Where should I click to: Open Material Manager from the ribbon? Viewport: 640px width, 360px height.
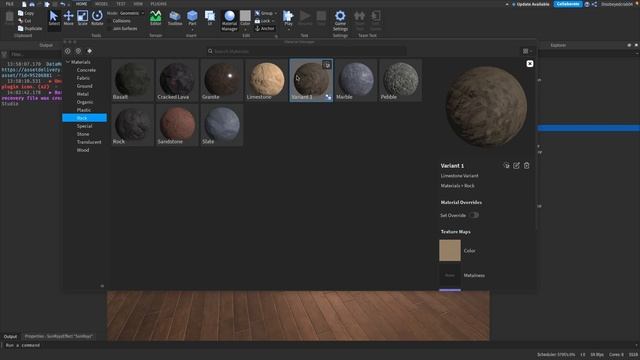click(x=229, y=20)
